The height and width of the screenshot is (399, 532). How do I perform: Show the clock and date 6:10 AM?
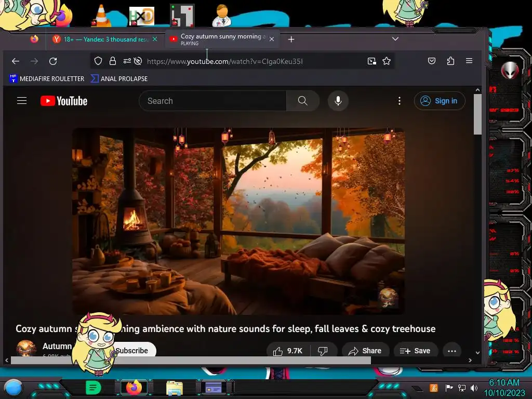pyautogui.click(x=504, y=388)
